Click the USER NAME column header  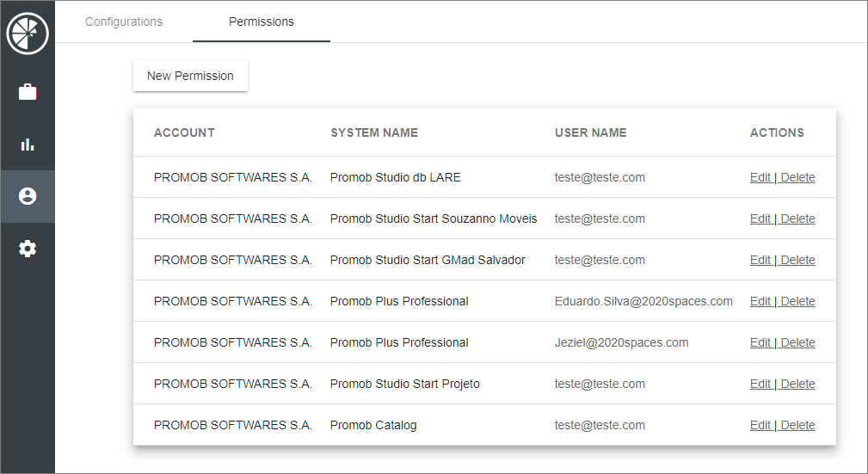coord(591,132)
